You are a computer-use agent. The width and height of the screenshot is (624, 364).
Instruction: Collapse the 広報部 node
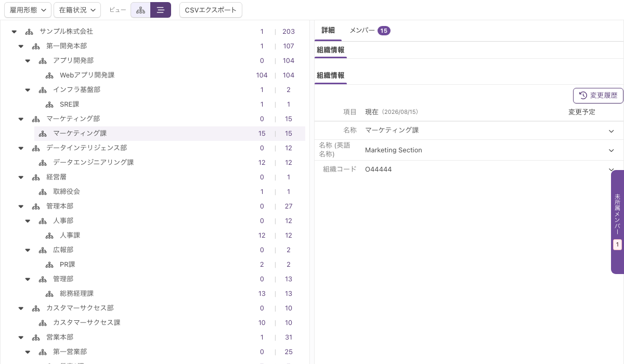pos(28,250)
